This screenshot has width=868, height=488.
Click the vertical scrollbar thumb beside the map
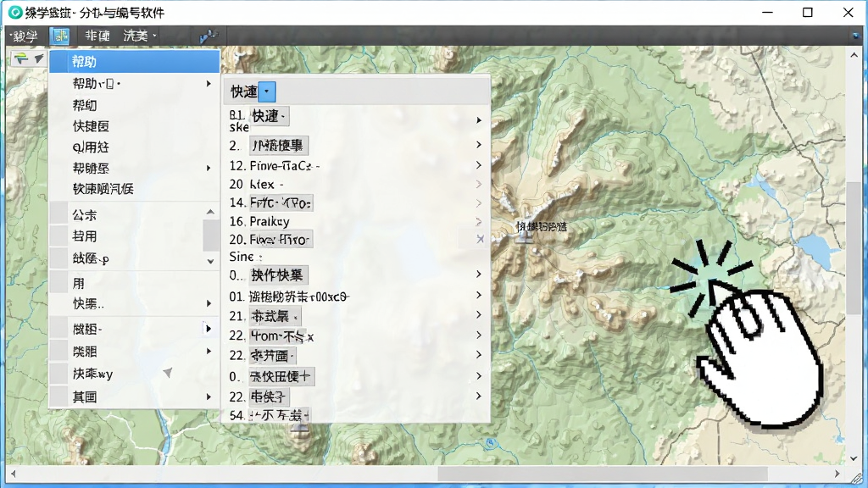coord(853,248)
